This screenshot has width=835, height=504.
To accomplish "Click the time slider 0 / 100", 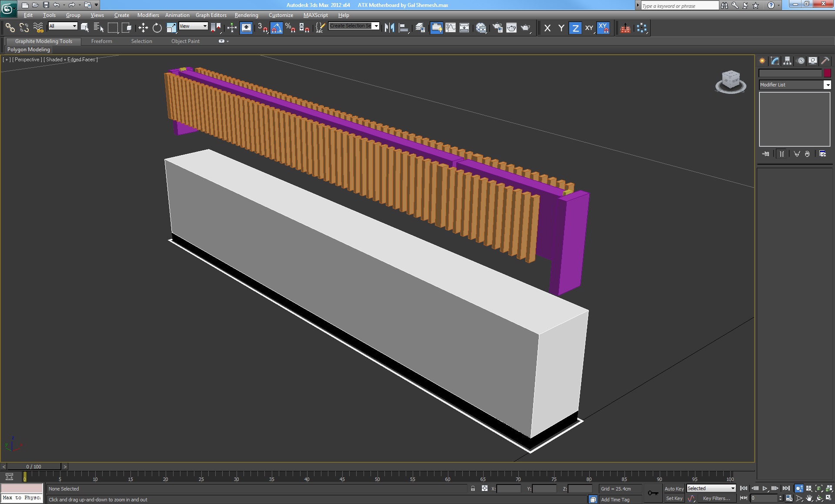I will (x=34, y=467).
